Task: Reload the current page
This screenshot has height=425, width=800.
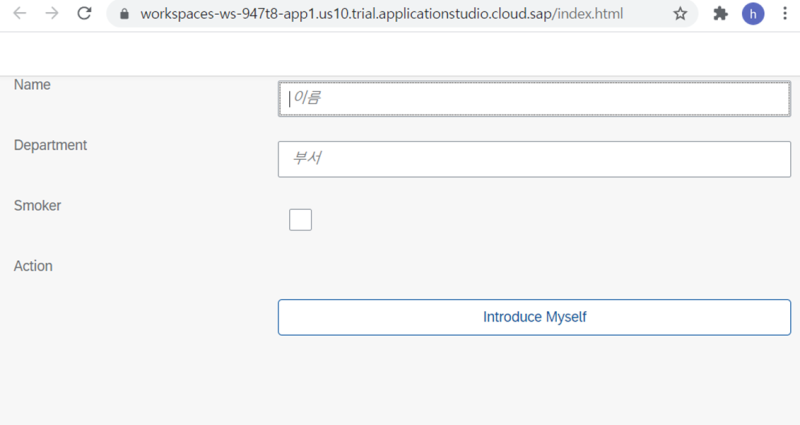Action: tap(84, 14)
